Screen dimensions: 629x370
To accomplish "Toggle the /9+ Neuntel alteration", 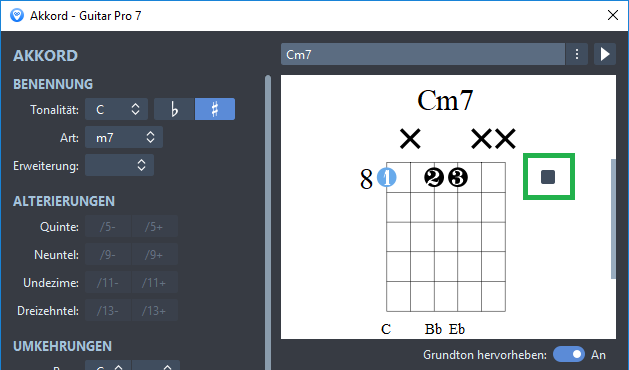I will [x=154, y=255].
